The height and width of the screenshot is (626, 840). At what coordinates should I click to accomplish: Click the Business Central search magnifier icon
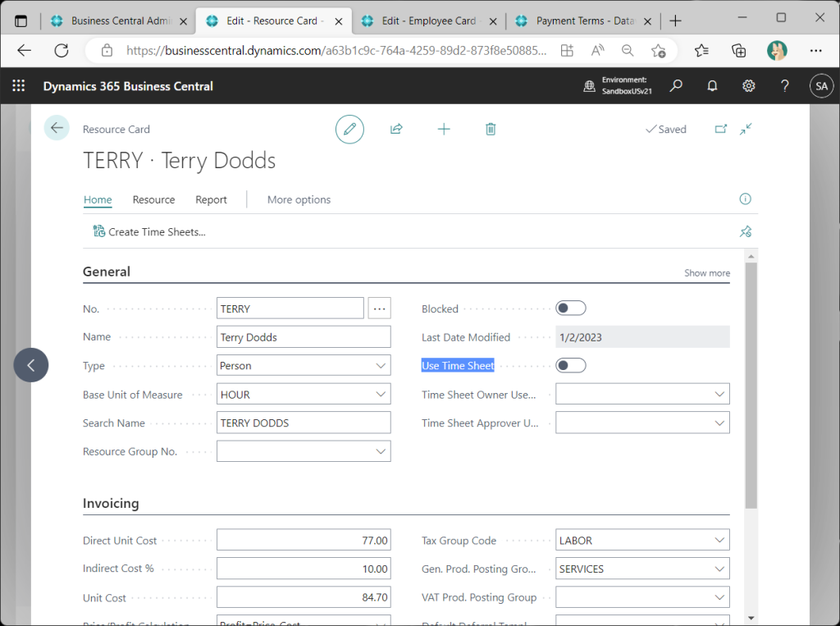click(x=676, y=86)
